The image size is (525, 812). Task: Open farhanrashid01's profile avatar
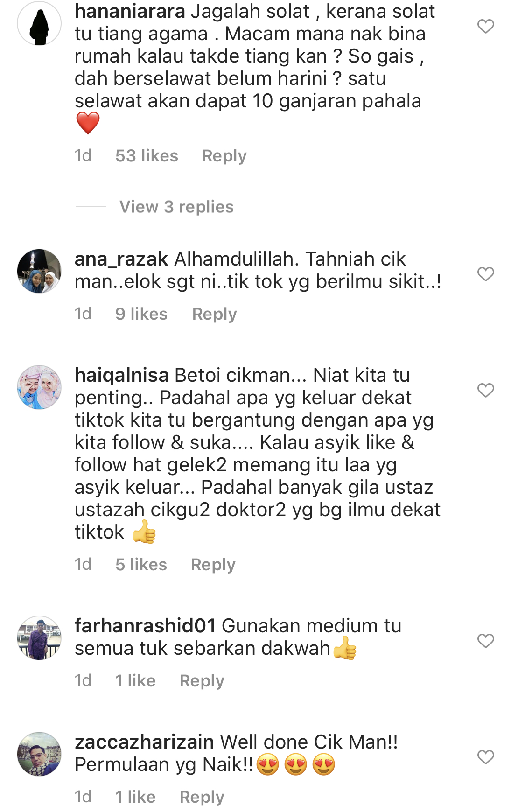pyautogui.click(x=39, y=638)
